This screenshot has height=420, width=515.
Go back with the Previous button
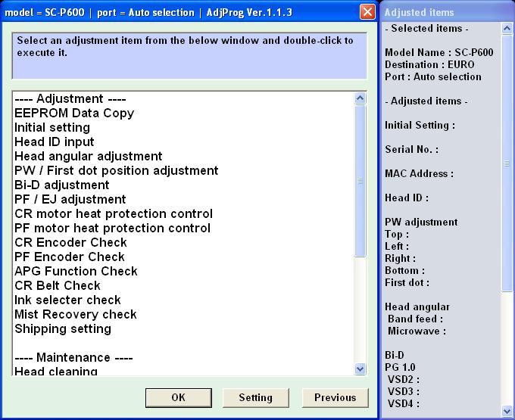[335, 397]
